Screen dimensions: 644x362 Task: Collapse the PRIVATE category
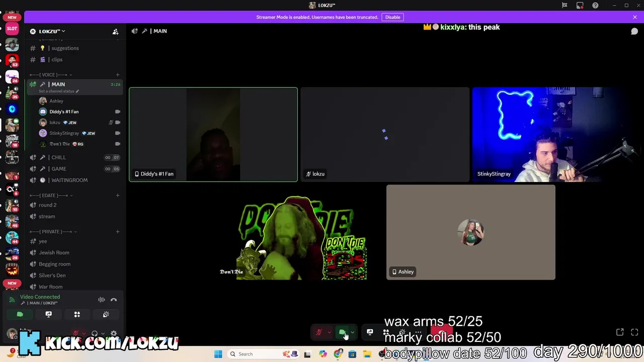[52, 232]
